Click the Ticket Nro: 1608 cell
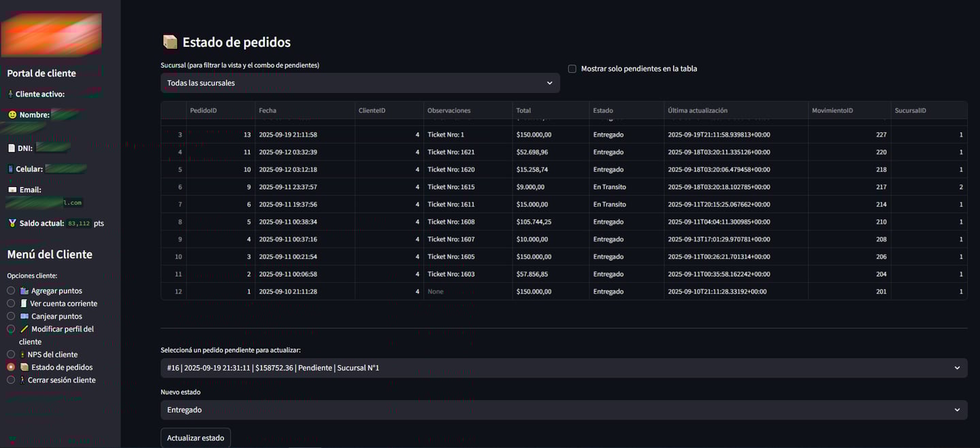This screenshot has height=448, width=980. [468, 222]
